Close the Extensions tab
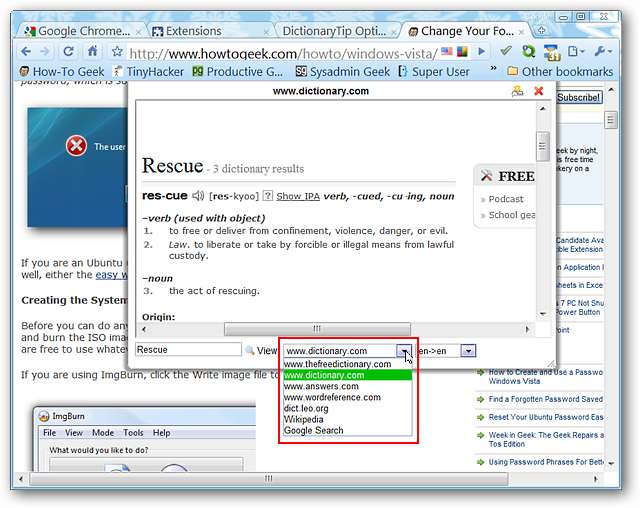This screenshot has height=508, width=640. pos(266,32)
